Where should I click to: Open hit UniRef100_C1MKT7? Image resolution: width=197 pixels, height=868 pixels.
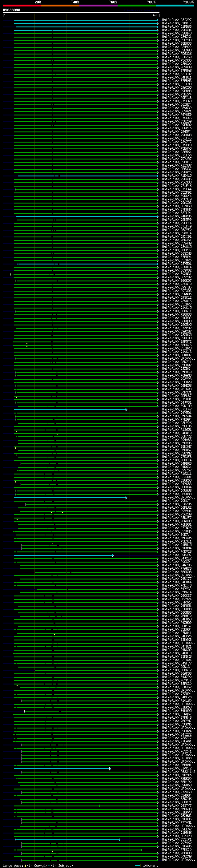click(x=176, y=23)
